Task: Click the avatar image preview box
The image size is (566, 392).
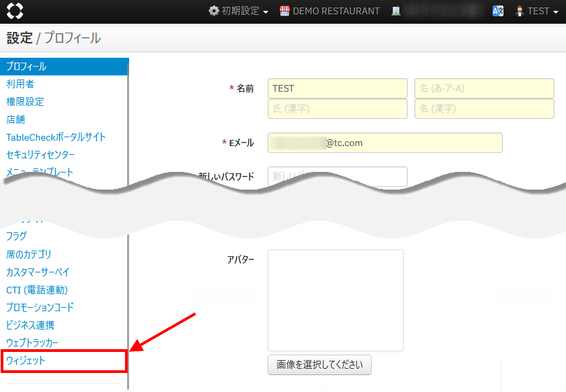Action: (336, 300)
